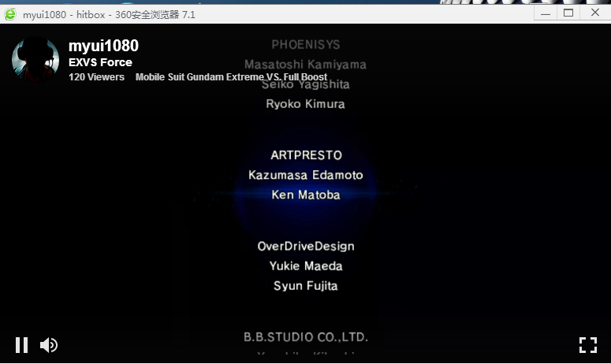The image size is (611, 364).
Task: Click the ARTPRESTO credit heading
Action: (x=306, y=155)
